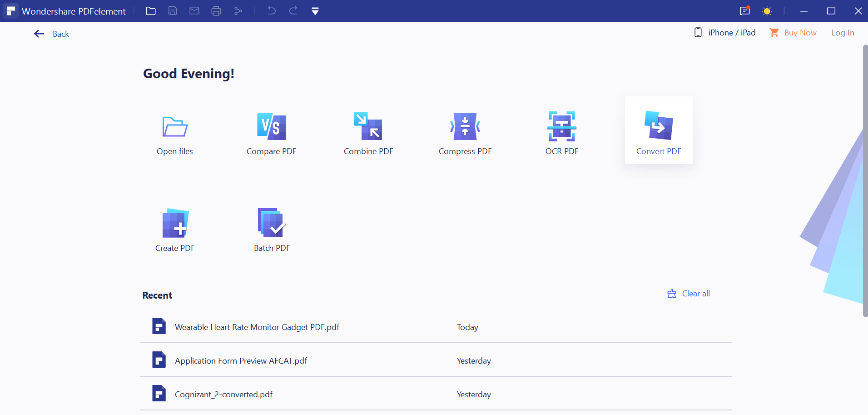This screenshot has width=868, height=415.
Task: Click the Create PDF icon
Action: 175,224
